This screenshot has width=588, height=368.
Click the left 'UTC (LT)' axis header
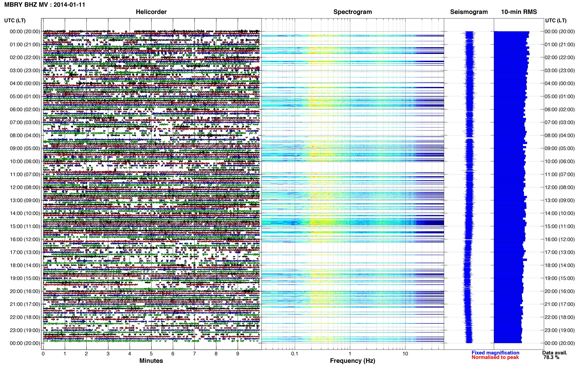click(x=15, y=20)
